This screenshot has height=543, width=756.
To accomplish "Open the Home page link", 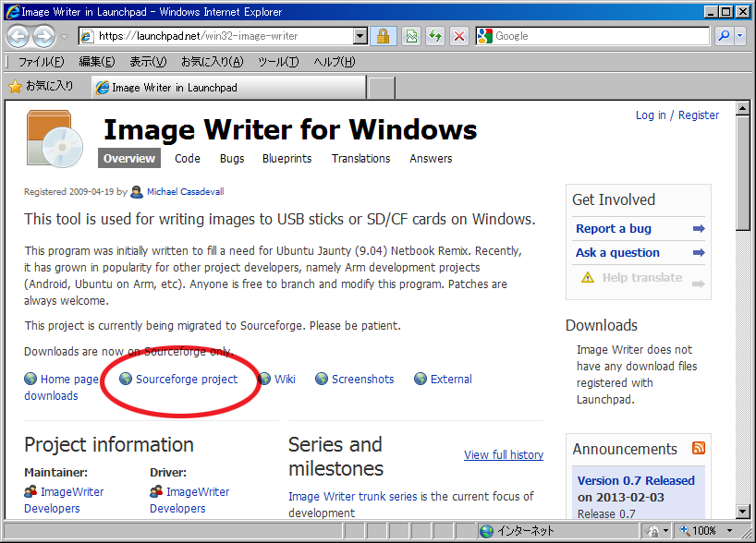I will point(69,380).
